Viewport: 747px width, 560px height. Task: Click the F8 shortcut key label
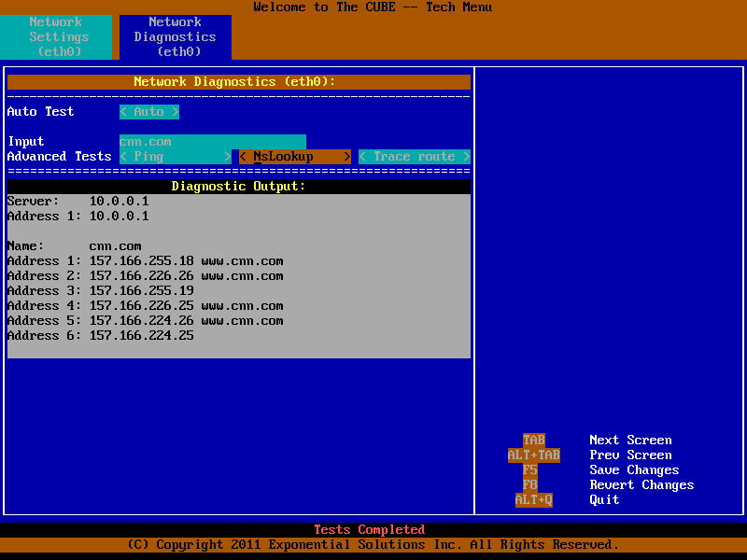pos(529,484)
